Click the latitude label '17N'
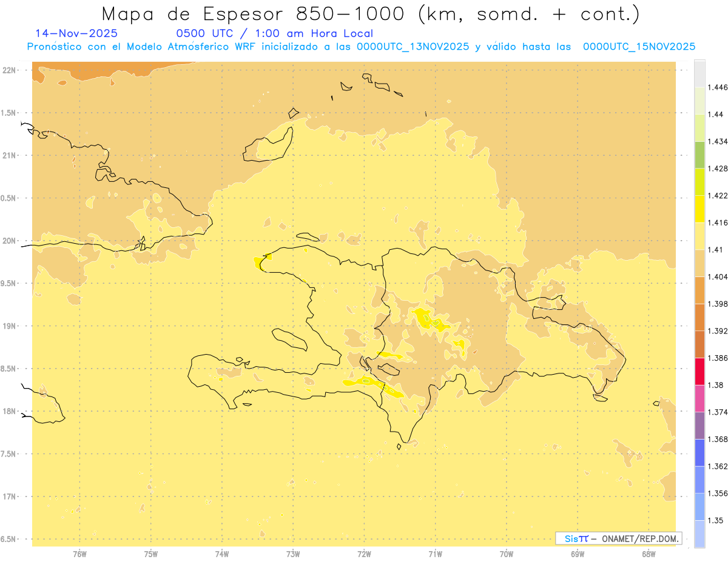 9,497
